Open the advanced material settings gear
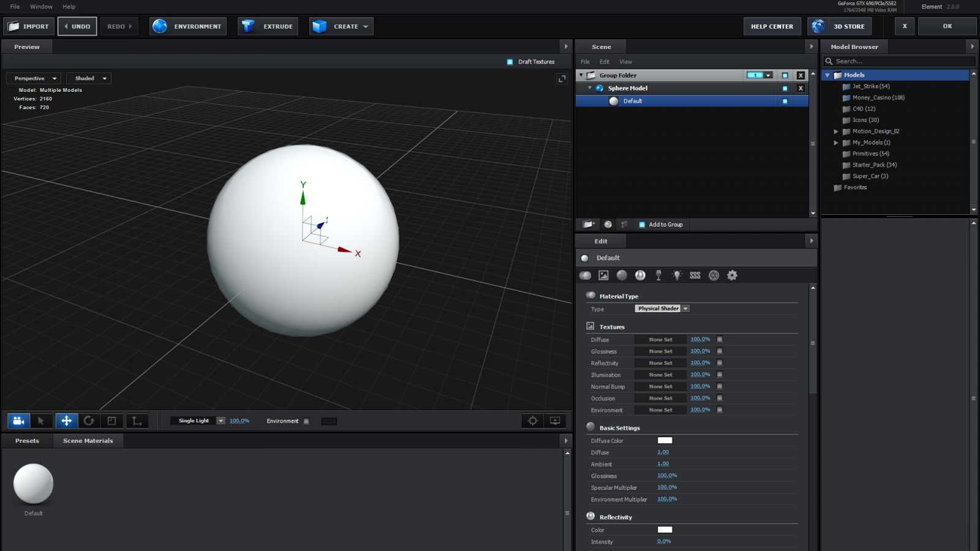Screen dimensions: 980x551 [733, 275]
